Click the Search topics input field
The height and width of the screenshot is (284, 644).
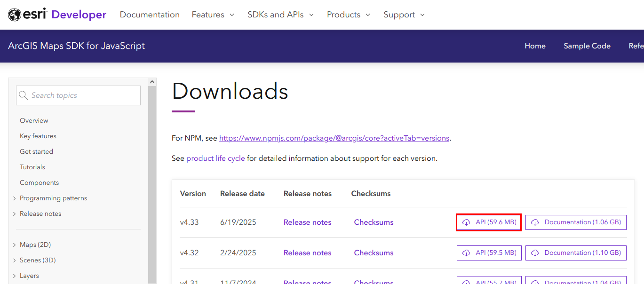78,95
